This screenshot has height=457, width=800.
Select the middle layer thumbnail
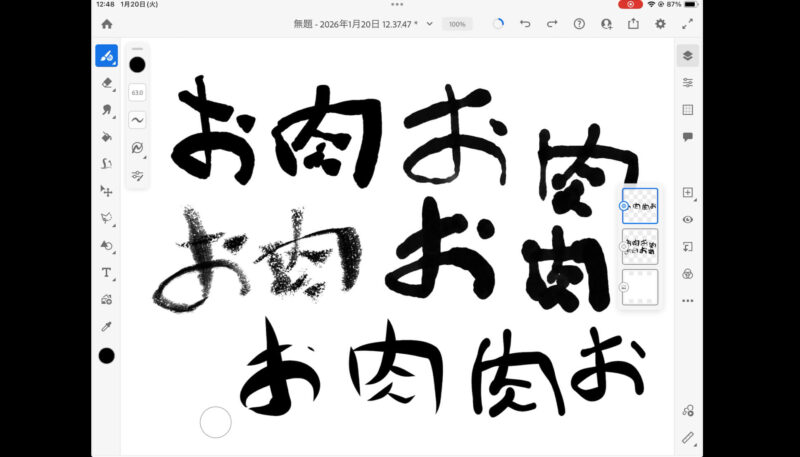640,247
